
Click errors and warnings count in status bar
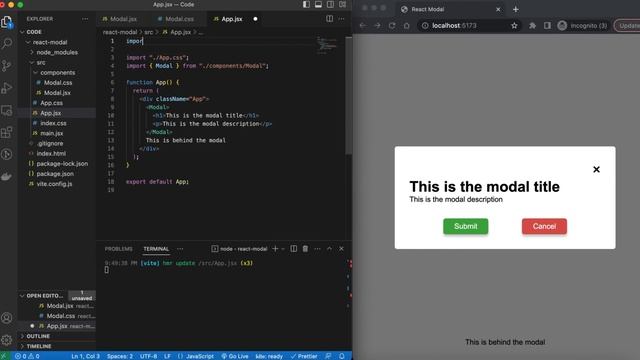click(27, 356)
